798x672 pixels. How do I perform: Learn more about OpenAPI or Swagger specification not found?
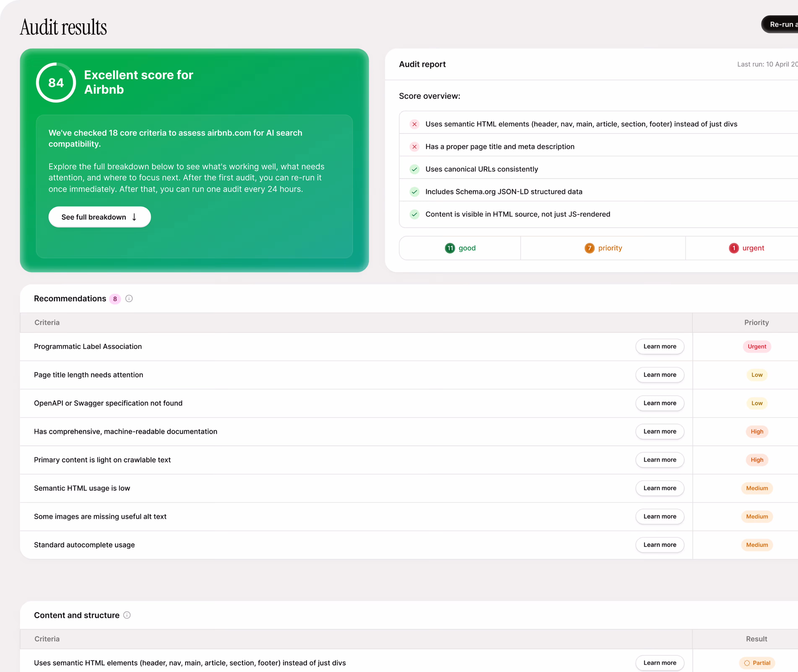(660, 403)
